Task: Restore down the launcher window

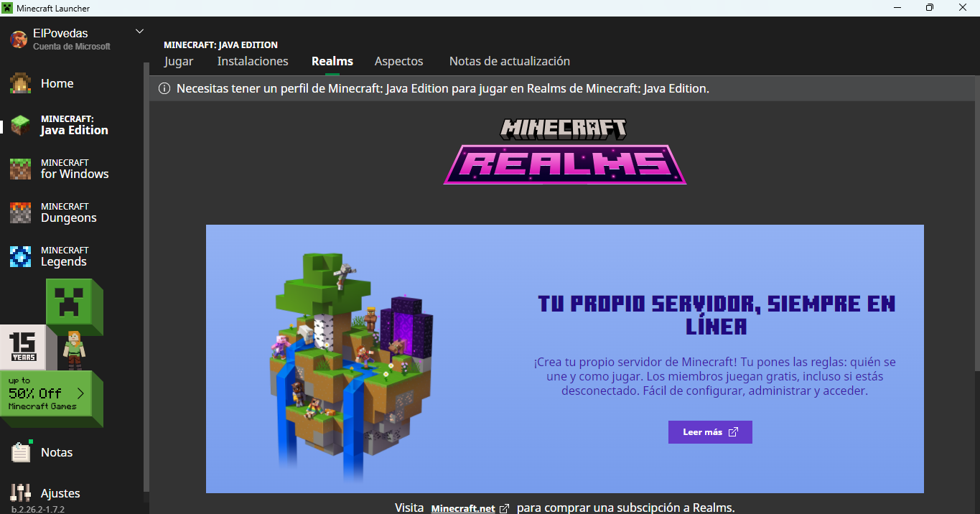Action: click(x=930, y=8)
